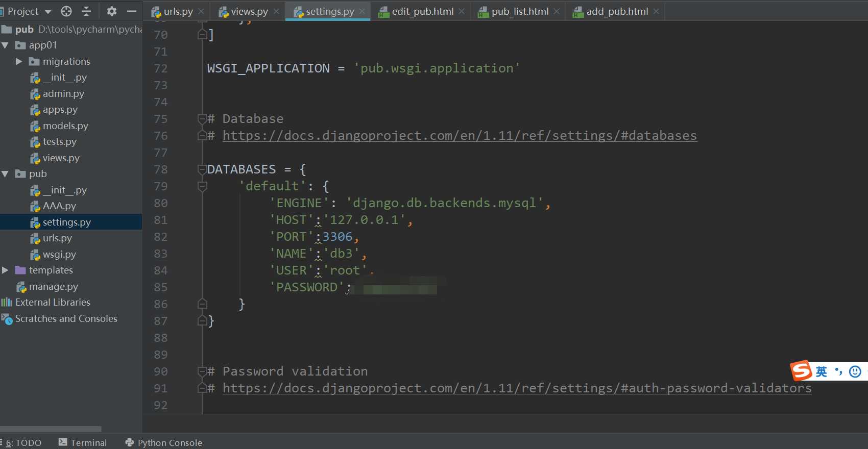The image size is (868, 449).
Task: Fold the Password validation comment block
Action: click(x=202, y=371)
